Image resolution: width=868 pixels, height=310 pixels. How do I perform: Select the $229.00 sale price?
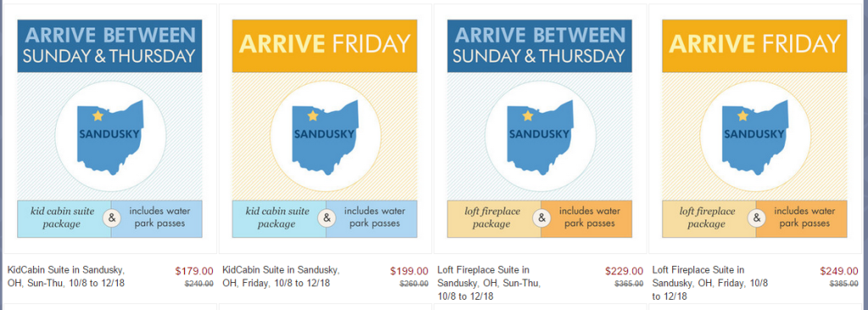pyautogui.click(x=625, y=271)
